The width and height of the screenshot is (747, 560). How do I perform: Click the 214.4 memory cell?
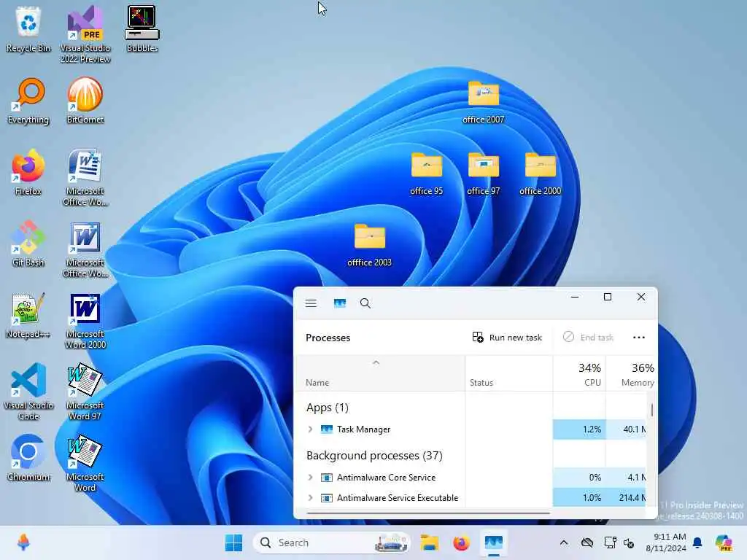[x=626, y=497]
